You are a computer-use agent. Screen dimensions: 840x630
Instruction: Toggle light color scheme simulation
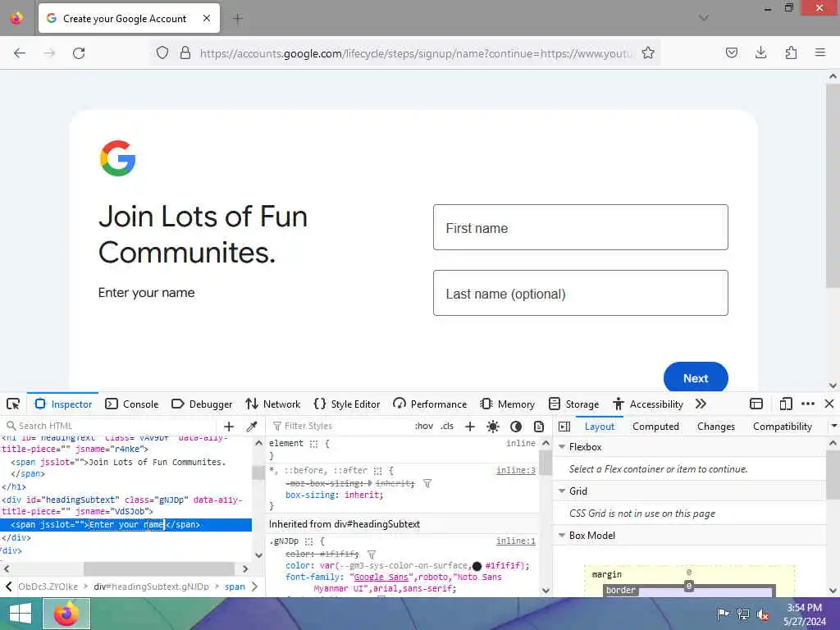point(493,427)
